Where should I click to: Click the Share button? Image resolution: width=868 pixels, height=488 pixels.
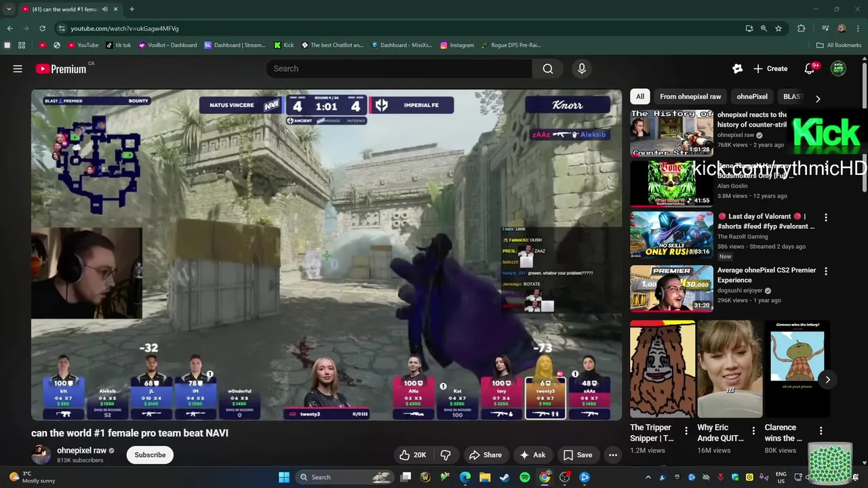click(x=486, y=455)
